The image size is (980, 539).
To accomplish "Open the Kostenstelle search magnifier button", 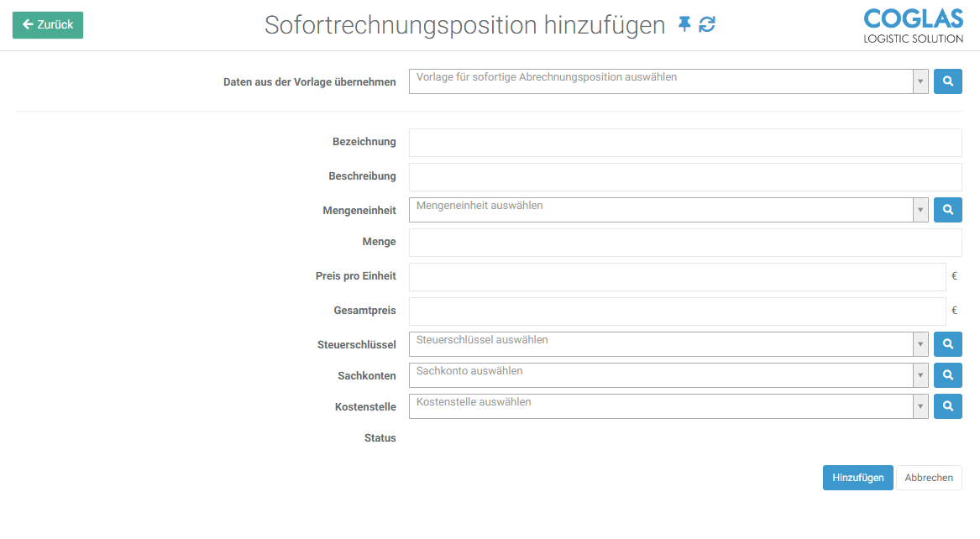I will pos(947,406).
